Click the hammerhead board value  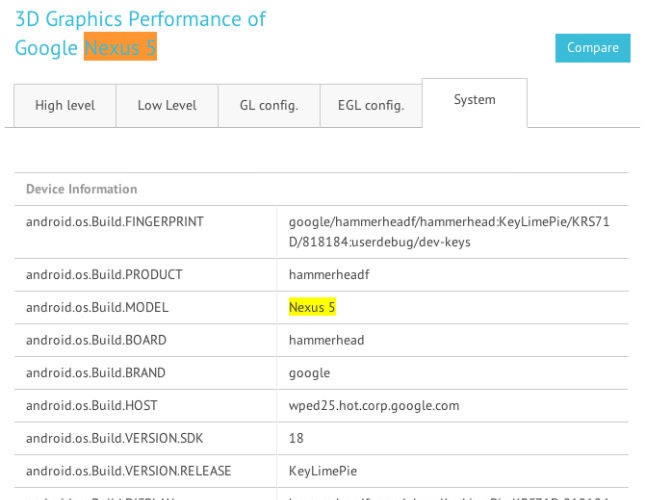326,340
